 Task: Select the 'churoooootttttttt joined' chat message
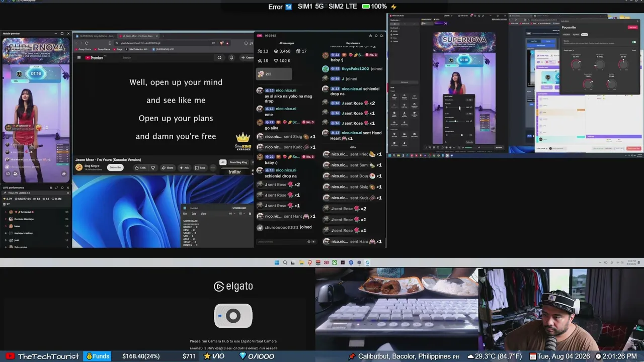pos(284,227)
